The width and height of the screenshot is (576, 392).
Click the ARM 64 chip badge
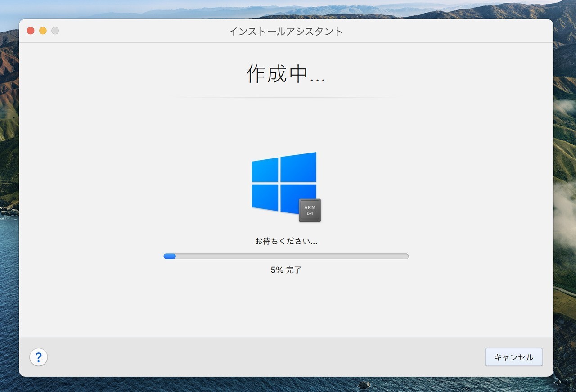310,210
